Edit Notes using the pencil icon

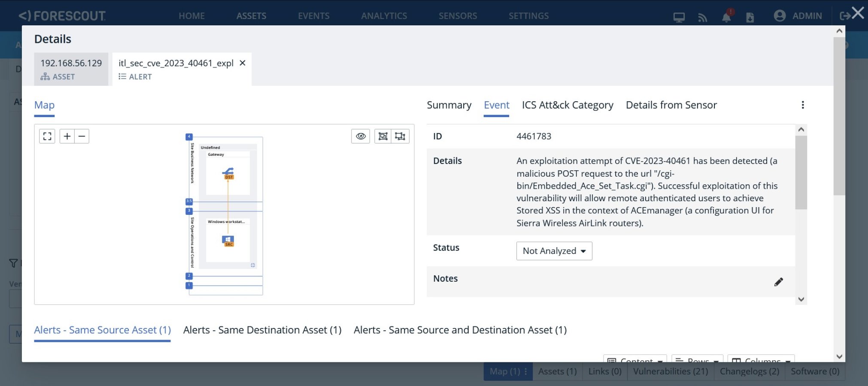tap(778, 282)
